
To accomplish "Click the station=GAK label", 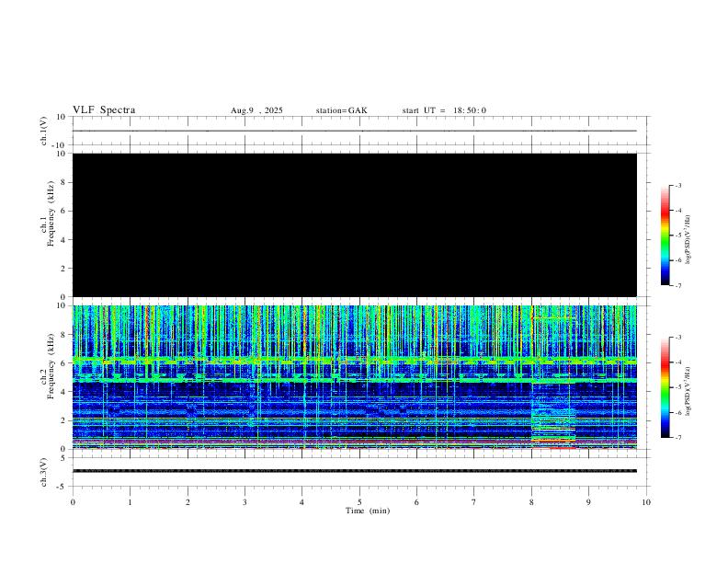I will (x=341, y=110).
